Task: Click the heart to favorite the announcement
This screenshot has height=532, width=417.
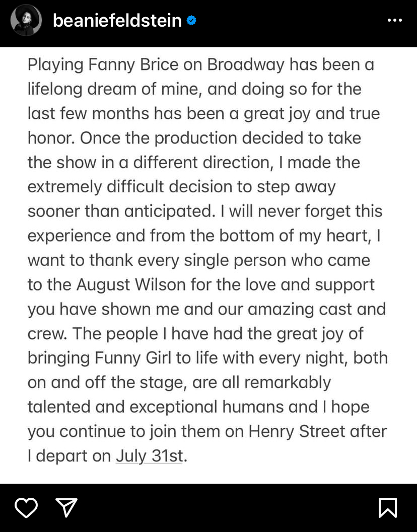Action: [26, 508]
